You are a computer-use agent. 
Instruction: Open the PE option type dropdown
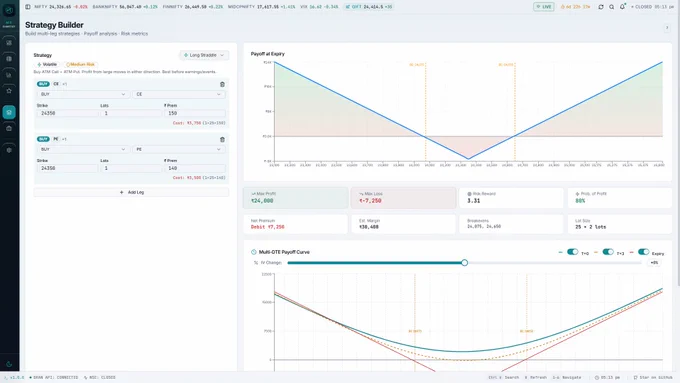pos(179,149)
